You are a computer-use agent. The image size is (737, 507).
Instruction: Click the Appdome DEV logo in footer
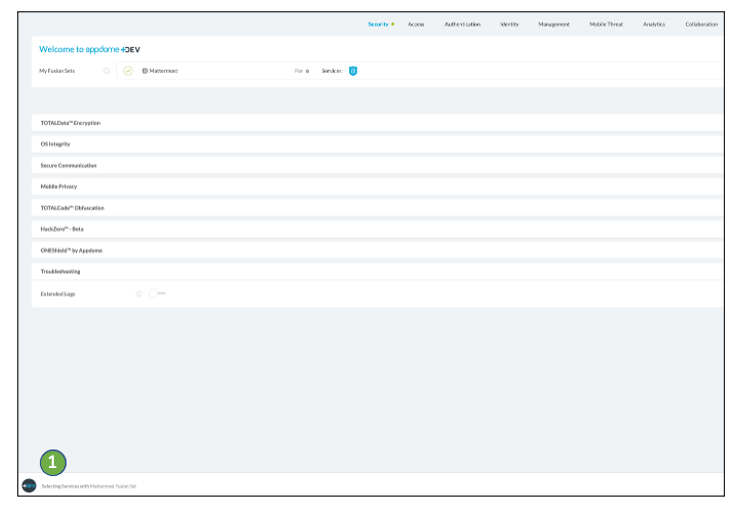tap(28, 486)
